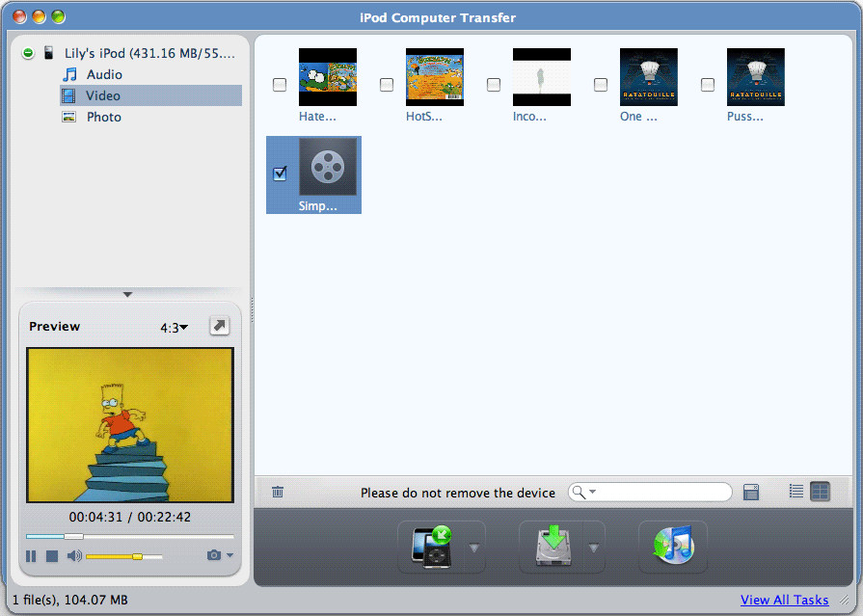
Task: Open the Audio category
Action: tap(104, 74)
